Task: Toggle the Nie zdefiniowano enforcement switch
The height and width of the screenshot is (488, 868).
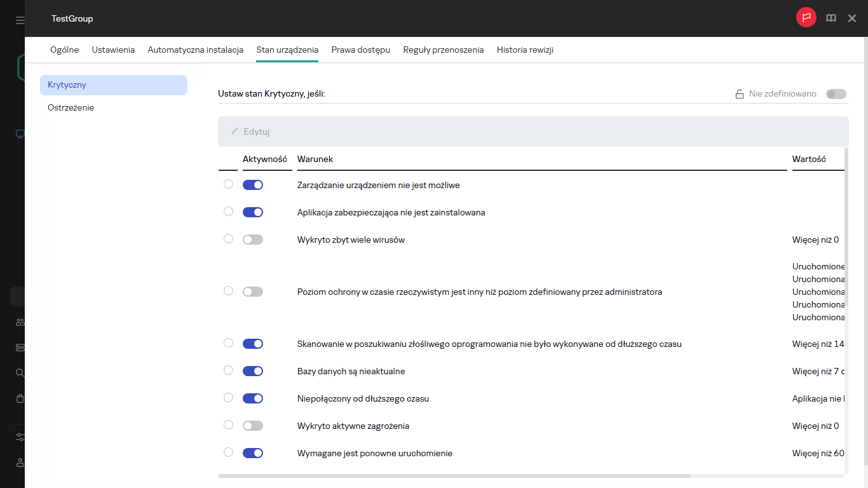Action: (836, 94)
